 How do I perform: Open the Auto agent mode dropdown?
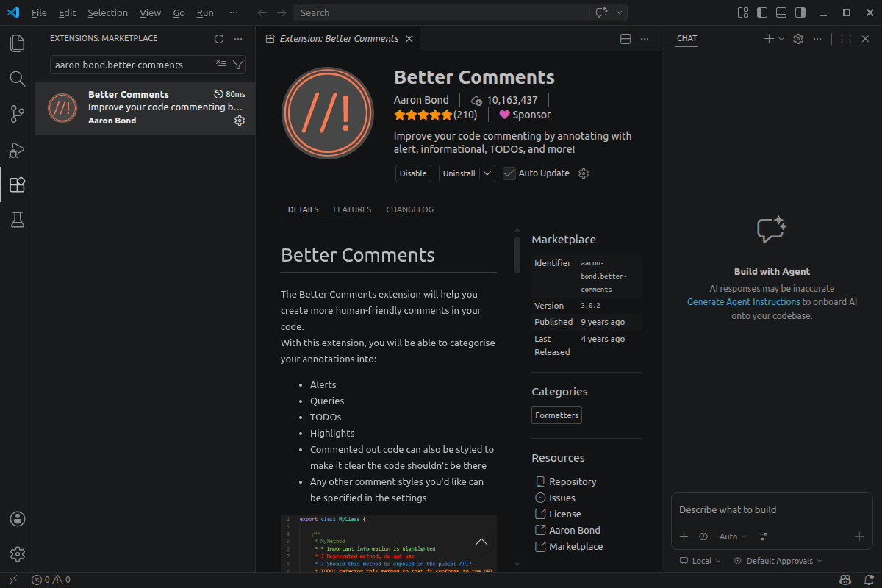(x=733, y=537)
